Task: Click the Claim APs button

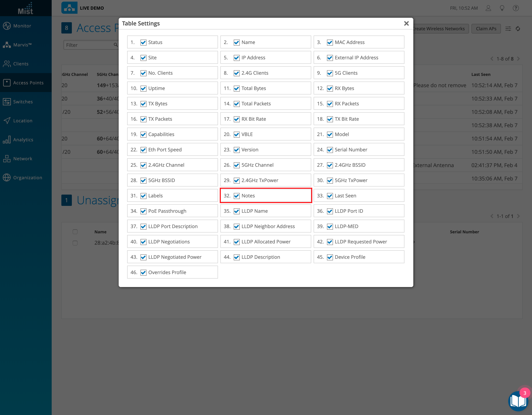Action: coord(486,29)
